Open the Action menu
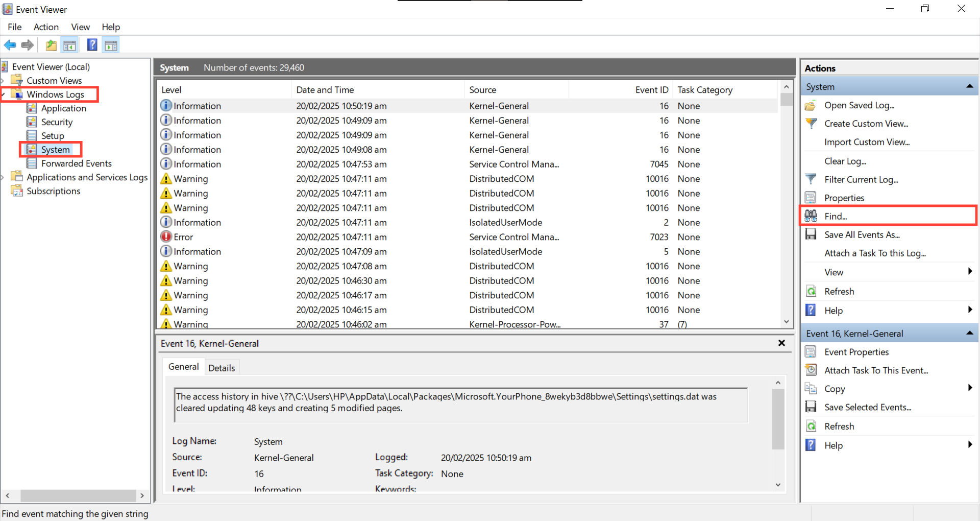 click(x=46, y=27)
